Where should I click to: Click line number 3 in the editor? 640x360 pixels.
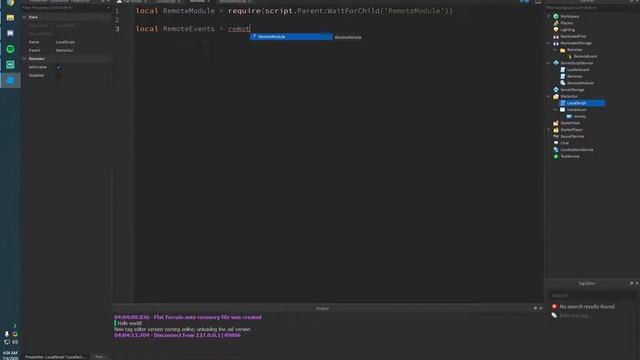tap(117, 29)
